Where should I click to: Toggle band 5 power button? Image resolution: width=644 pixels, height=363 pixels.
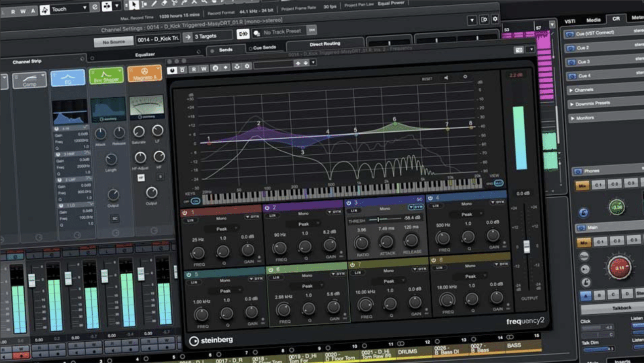189,274
